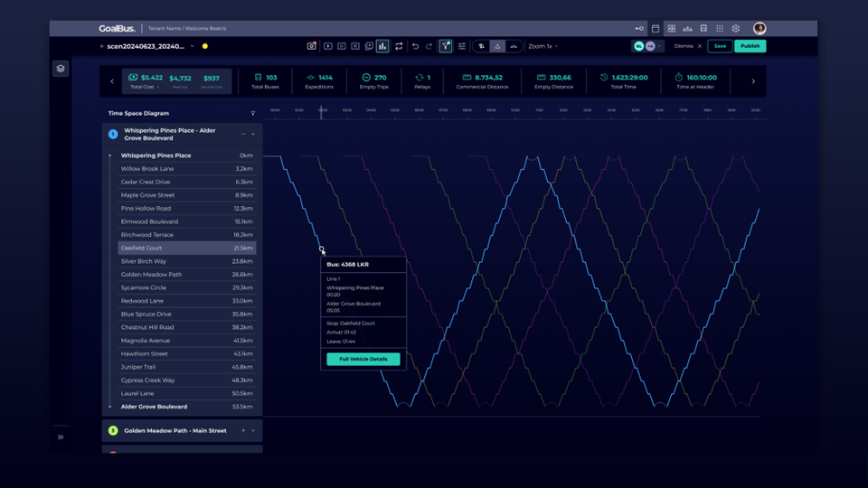Viewport: 868px width, 488px height.
Task: Select the Chestnut Hill Road stop
Action: click(186, 327)
